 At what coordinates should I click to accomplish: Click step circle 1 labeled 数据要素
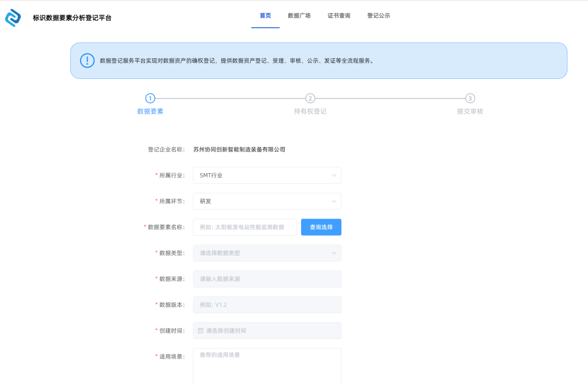coord(150,99)
